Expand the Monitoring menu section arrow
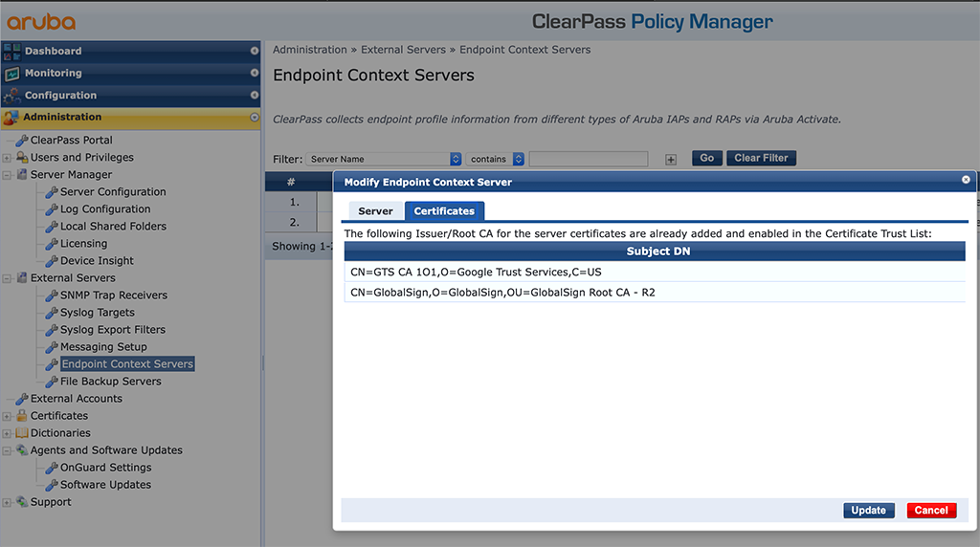Screen dimensions: 980x547 pyautogui.click(x=255, y=73)
